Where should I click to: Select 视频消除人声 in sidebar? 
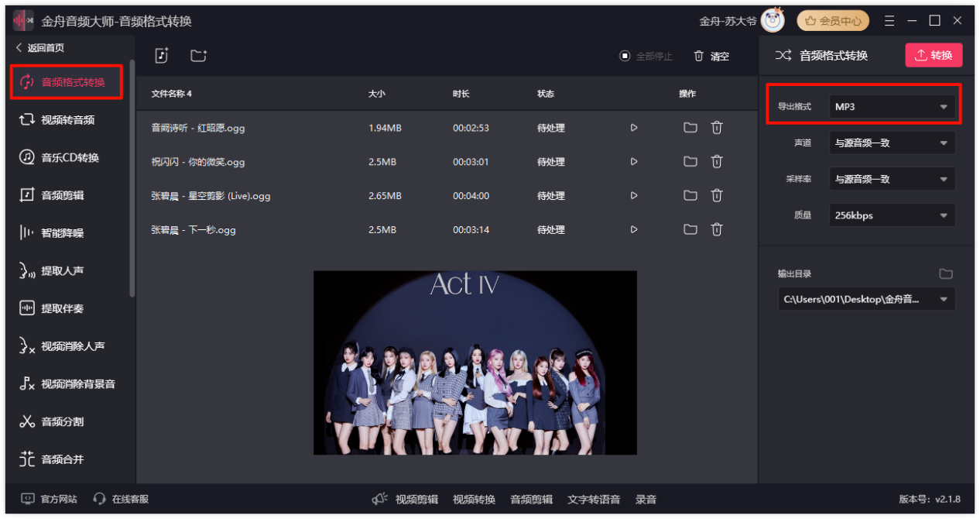point(67,346)
